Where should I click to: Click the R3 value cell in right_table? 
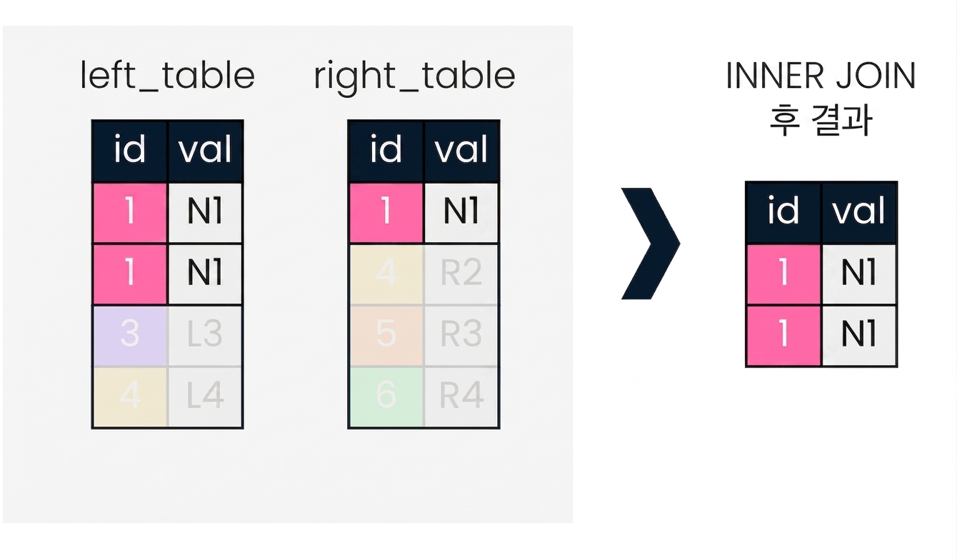(462, 336)
